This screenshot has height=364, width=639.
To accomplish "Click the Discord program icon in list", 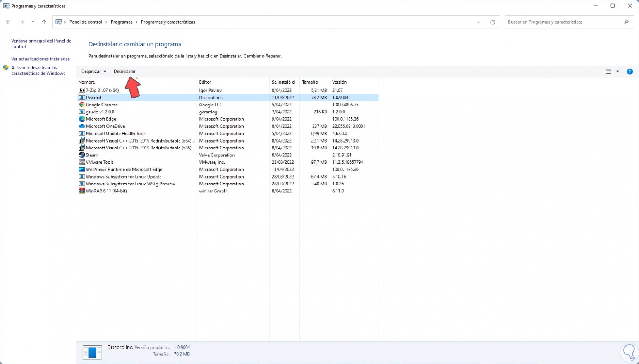I will pyautogui.click(x=82, y=98).
